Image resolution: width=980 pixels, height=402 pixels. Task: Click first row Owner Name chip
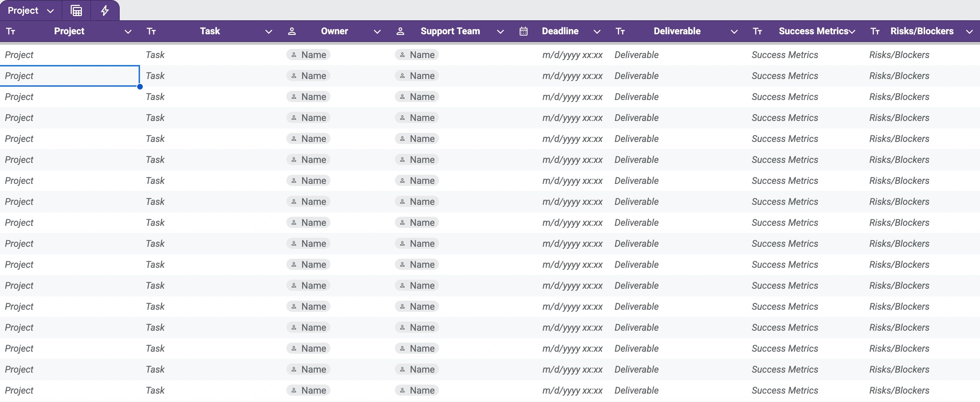[309, 55]
